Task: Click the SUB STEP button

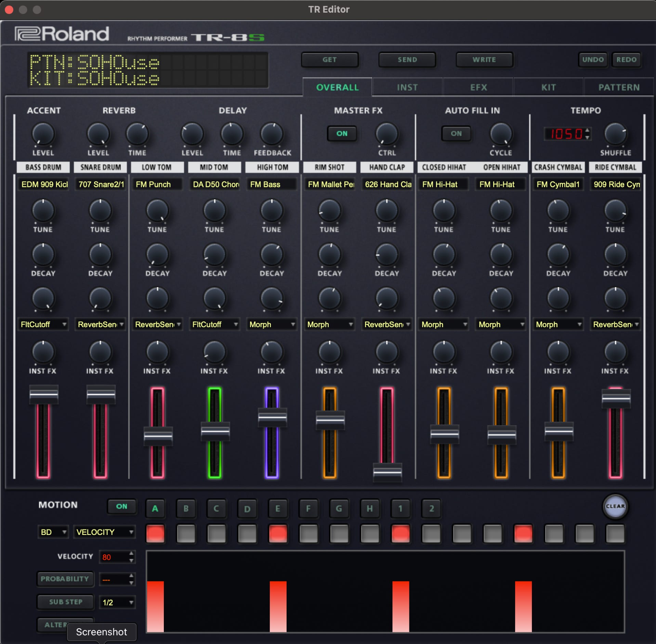Action: (65, 602)
